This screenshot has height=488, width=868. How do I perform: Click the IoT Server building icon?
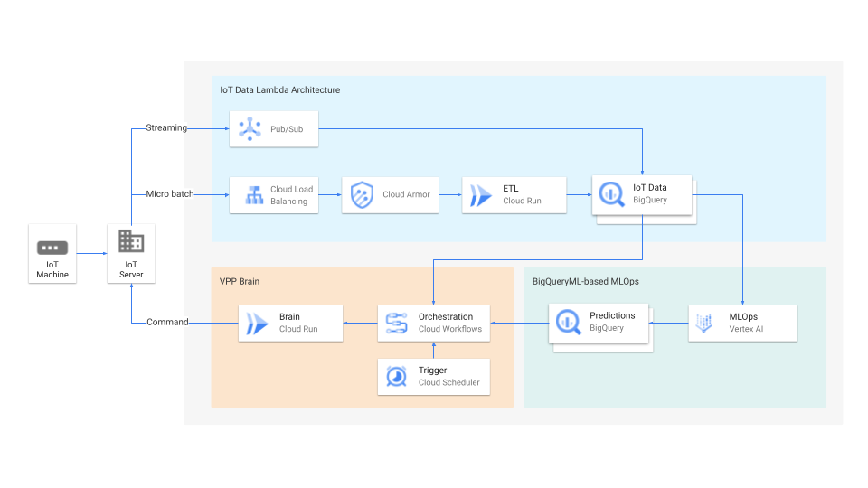131,241
